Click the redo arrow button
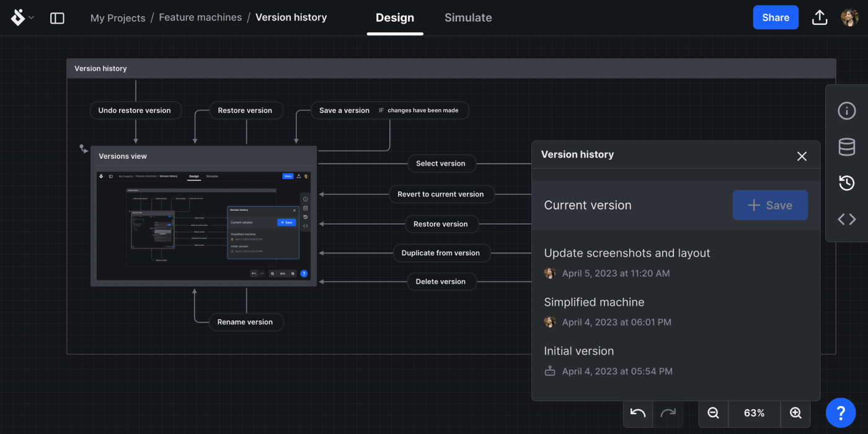This screenshot has height=434, width=868. [668, 413]
